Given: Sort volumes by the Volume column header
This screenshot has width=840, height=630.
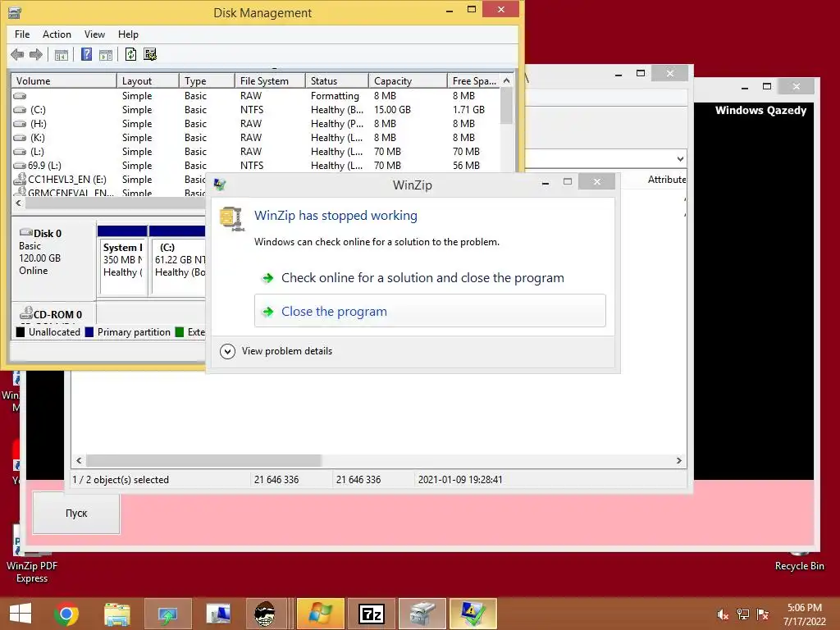Looking at the screenshot, I should [x=64, y=81].
